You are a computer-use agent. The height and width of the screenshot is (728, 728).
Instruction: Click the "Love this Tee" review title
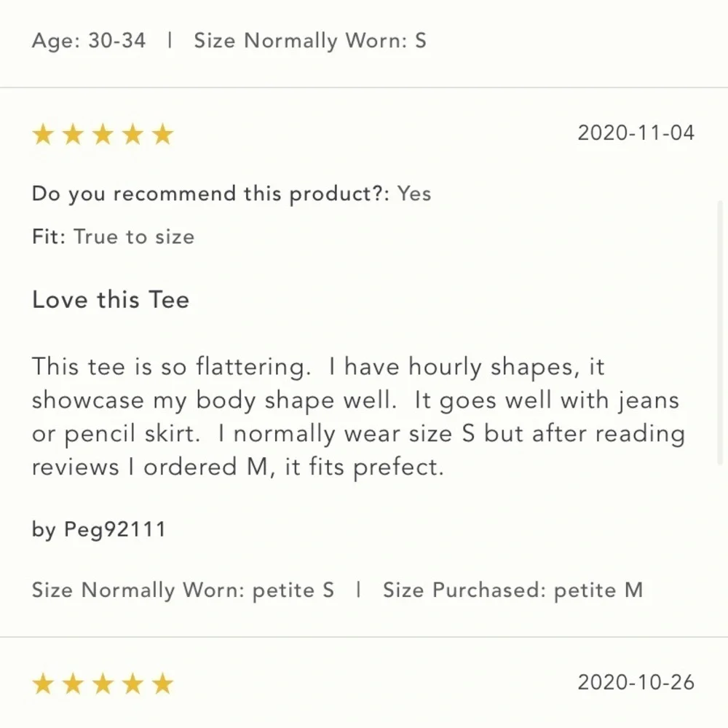(111, 300)
